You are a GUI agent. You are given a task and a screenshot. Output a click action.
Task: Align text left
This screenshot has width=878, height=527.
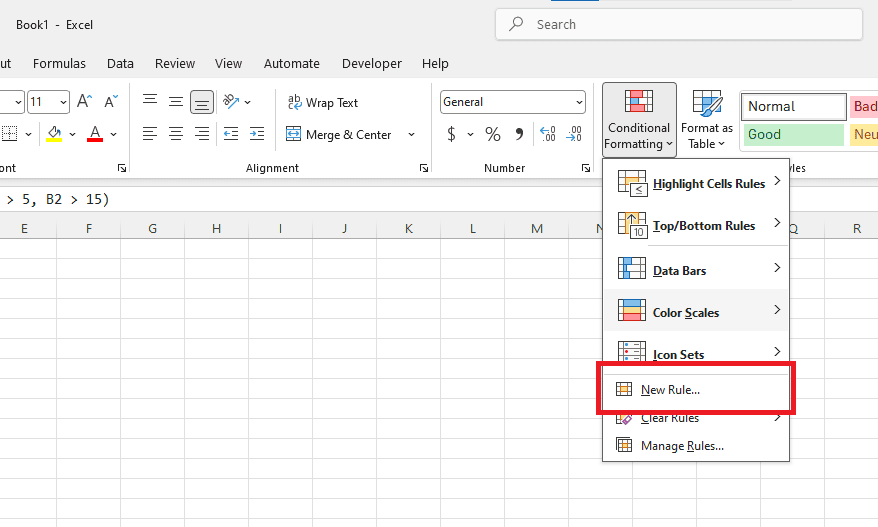pos(150,134)
